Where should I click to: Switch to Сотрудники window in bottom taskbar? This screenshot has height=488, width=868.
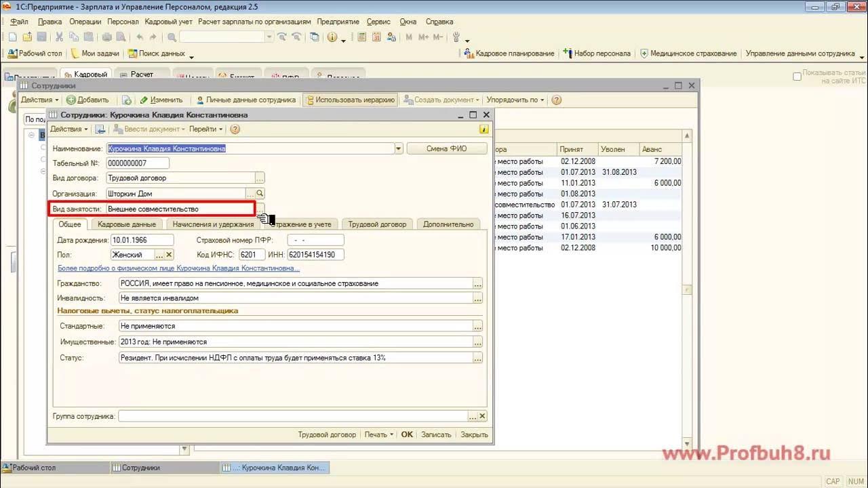pos(165,468)
